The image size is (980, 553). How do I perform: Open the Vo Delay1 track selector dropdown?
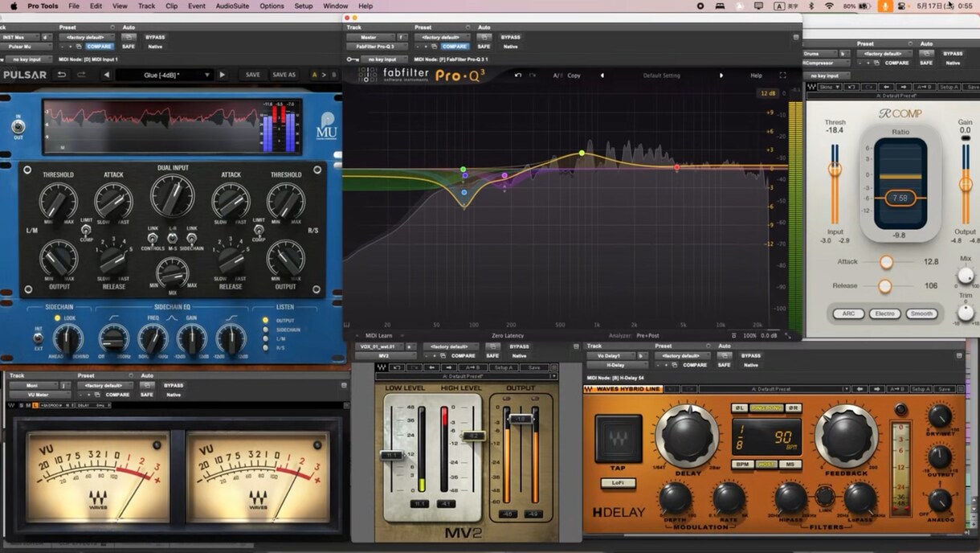tap(610, 355)
